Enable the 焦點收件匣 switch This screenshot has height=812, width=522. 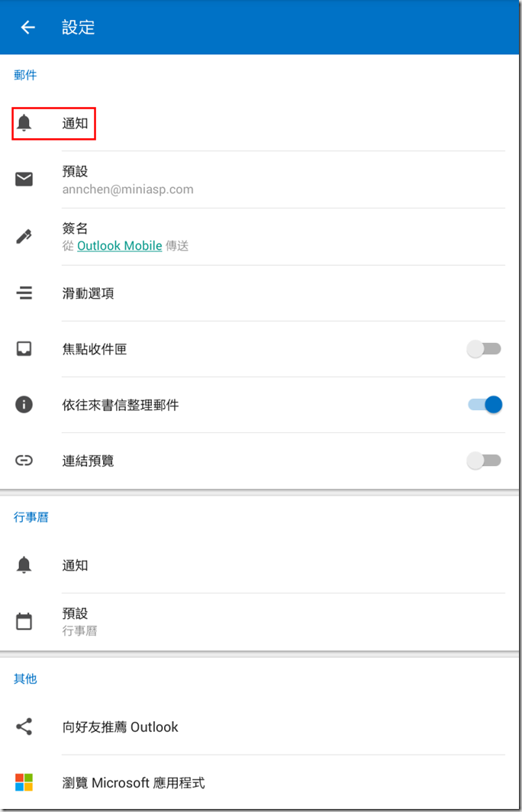click(x=485, y=349)
